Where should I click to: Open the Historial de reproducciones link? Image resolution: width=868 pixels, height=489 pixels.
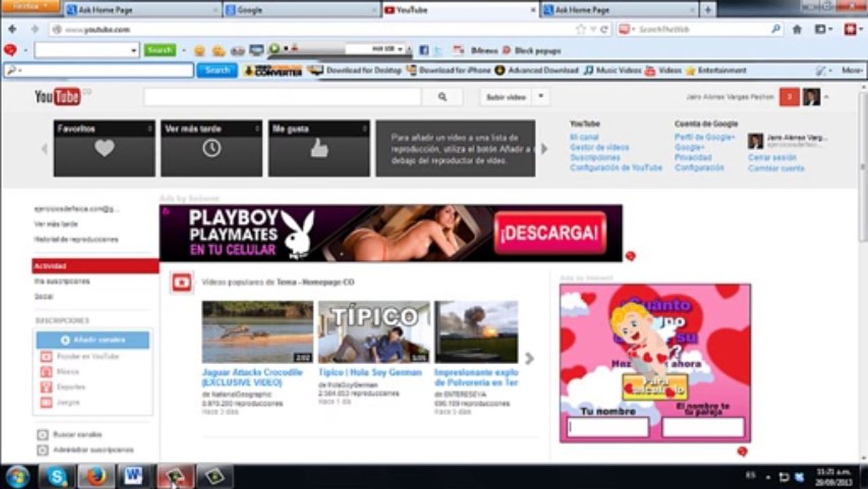click(76, 239)
